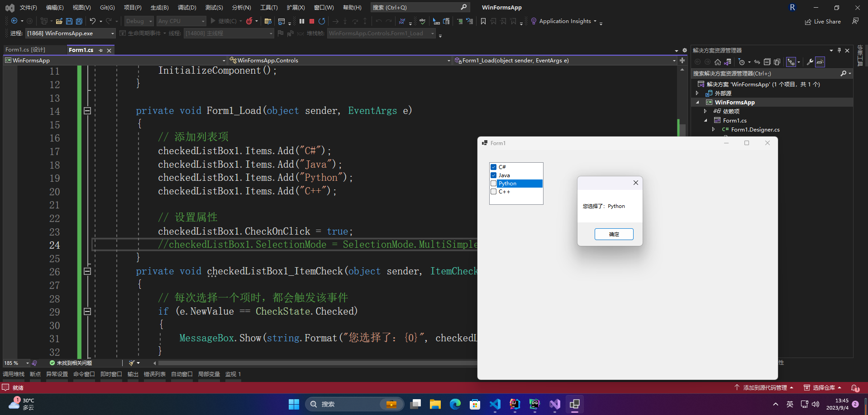
Task: Toggle the C# checkbox in Form1
Action: tap(494, 167)
